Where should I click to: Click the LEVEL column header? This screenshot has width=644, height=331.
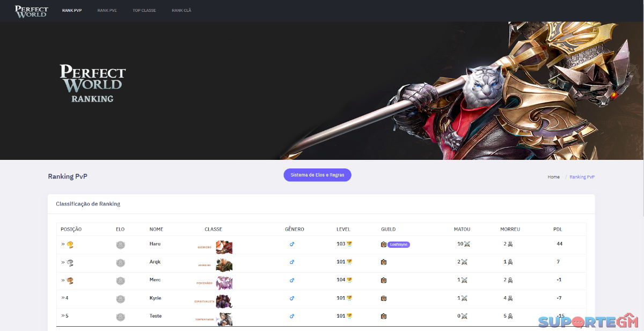(343, 229)
